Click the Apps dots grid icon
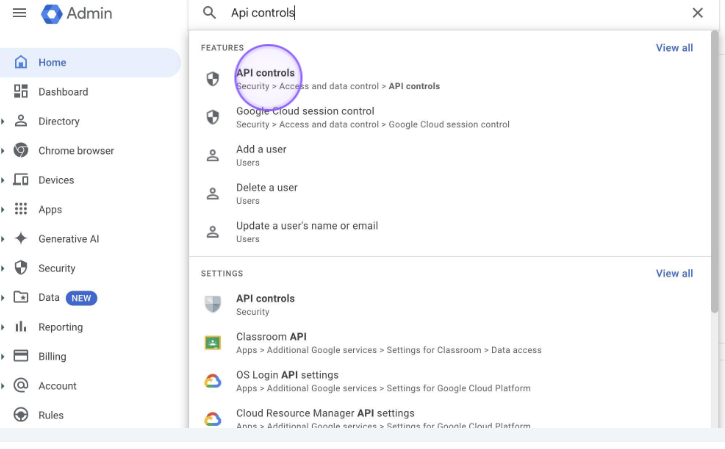The height and width of the screenshot is (449, 725). click(21, 209)
